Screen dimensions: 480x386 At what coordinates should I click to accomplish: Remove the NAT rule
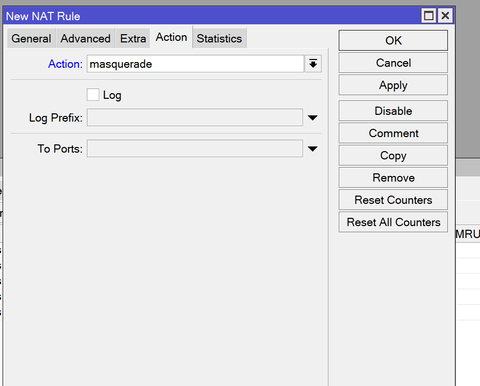pyautogui.click(x=393, y=178)
